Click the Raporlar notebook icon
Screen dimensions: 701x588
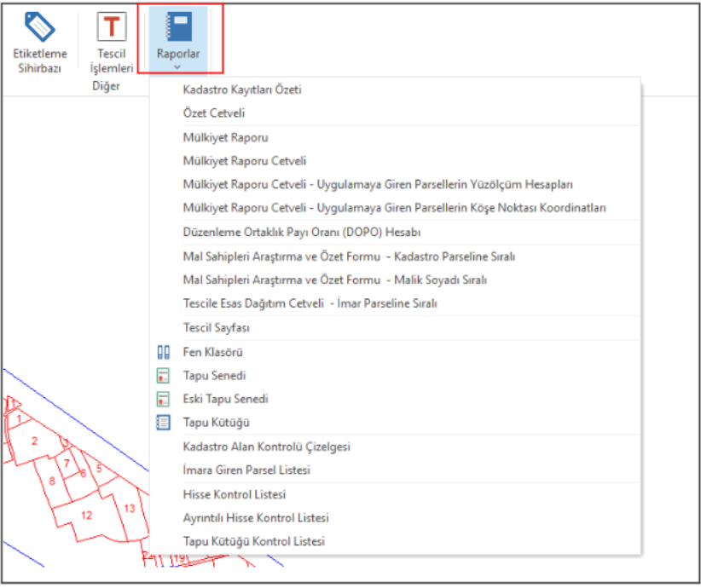pos(179,26)
